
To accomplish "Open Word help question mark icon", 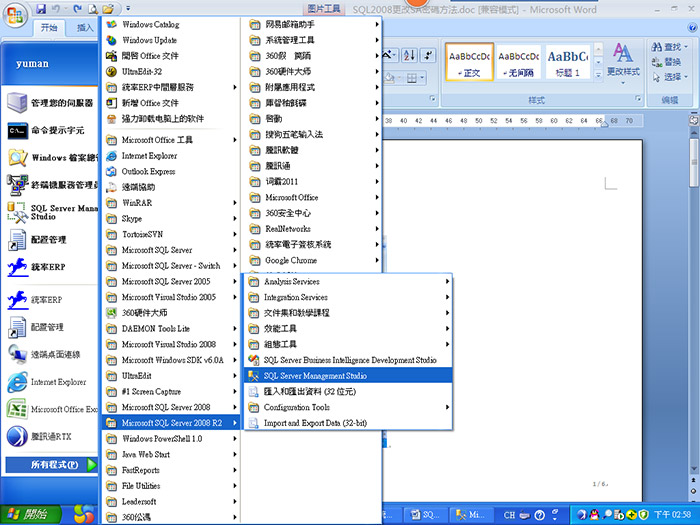I will coord(692,28).
